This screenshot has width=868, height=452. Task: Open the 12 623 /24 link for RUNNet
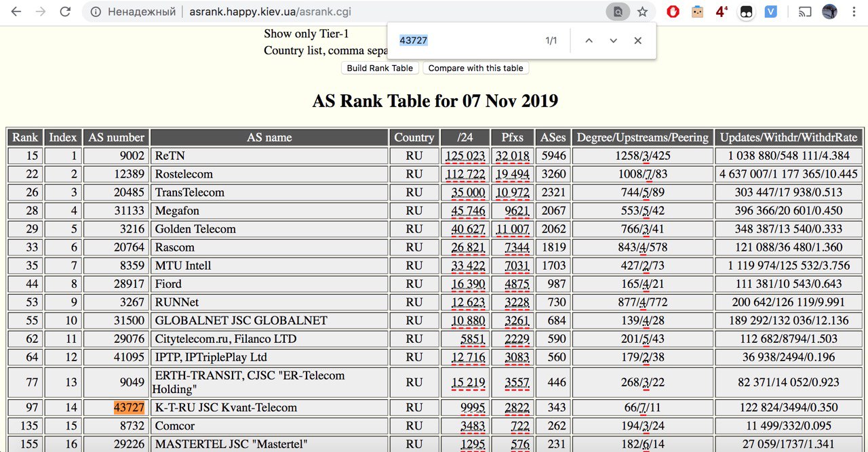[x=468, y=302]
